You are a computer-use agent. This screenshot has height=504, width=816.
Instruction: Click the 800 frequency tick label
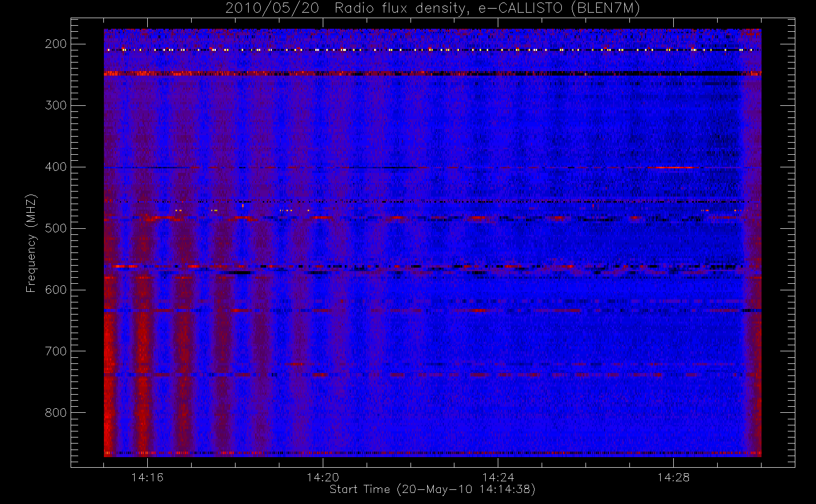coord(56,413)
